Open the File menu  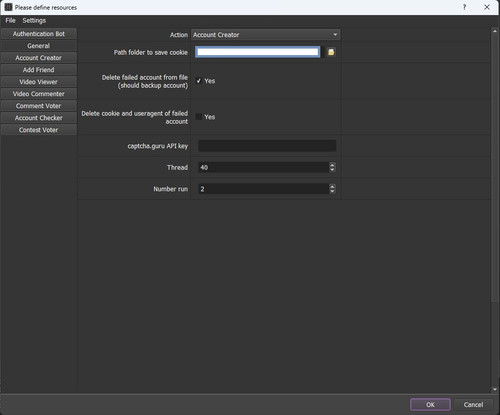click(x=10, y=21)
